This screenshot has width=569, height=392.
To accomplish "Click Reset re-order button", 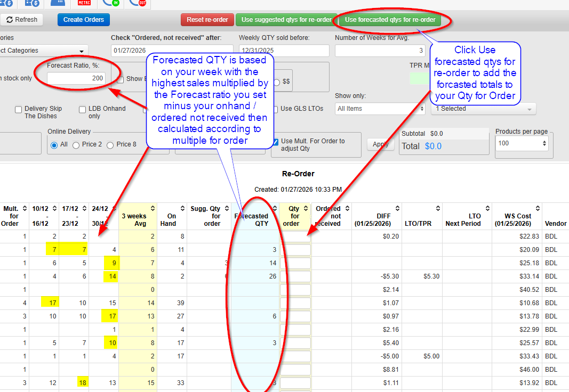I will pyautogui.click(x=207, y=20).
